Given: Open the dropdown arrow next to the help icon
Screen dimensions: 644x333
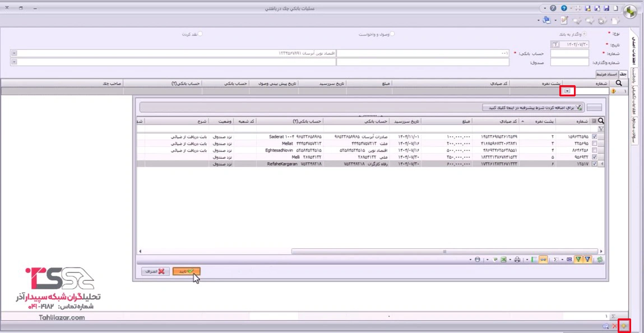Looking at the screenshot, I should tap(571, 8).
